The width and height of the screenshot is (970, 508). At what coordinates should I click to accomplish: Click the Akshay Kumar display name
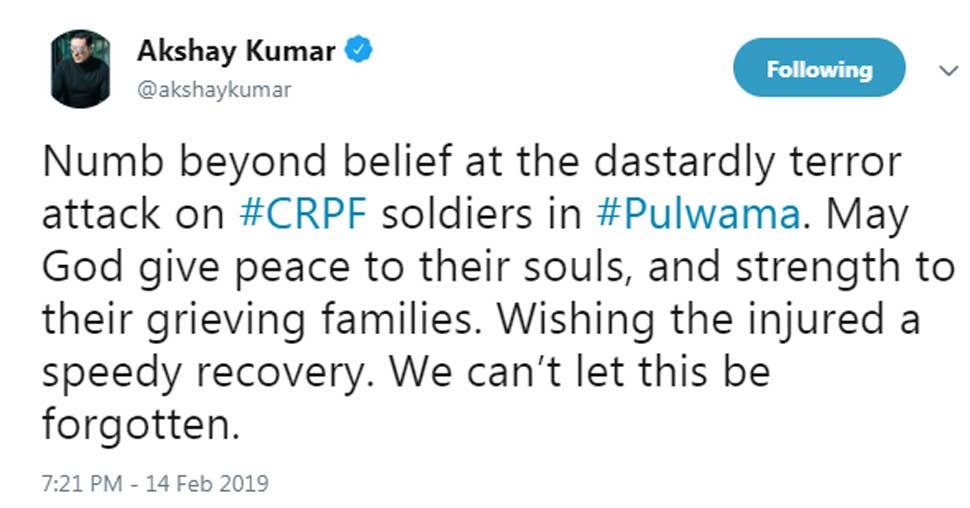coord(236,50)
